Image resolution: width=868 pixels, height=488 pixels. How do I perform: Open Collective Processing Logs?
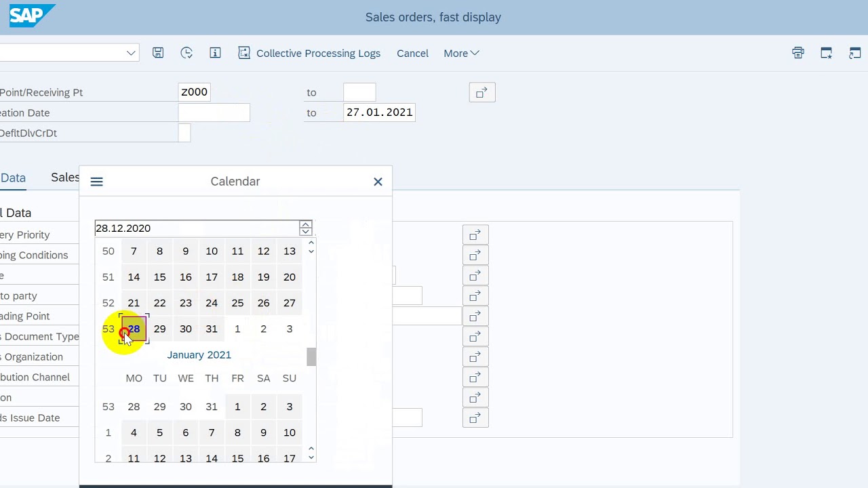309,53
